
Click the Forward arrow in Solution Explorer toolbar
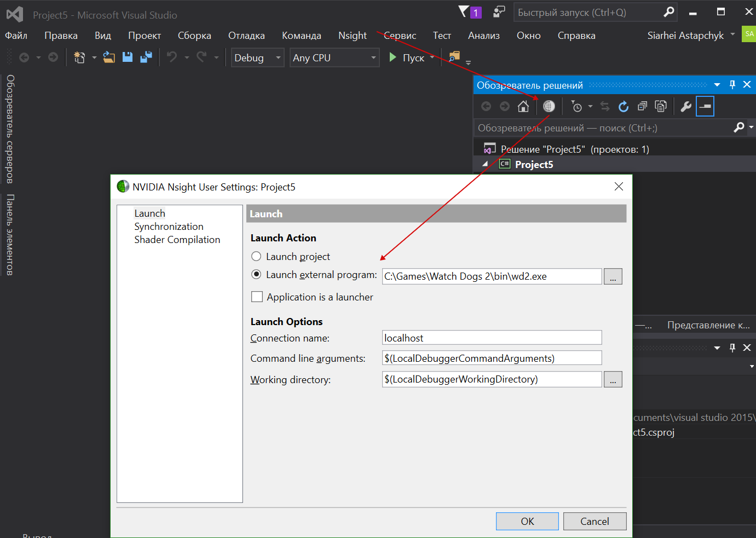click(505, 106)
